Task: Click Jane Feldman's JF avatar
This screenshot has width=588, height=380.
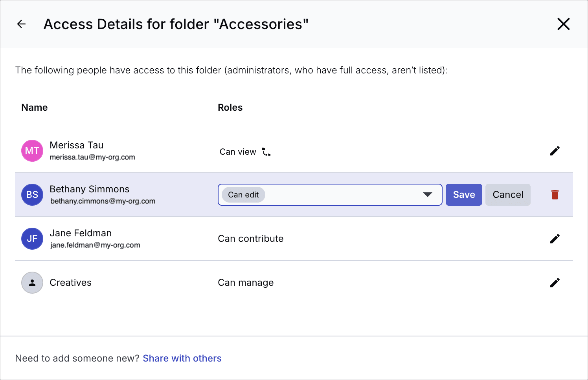Action: pos(32,239)
